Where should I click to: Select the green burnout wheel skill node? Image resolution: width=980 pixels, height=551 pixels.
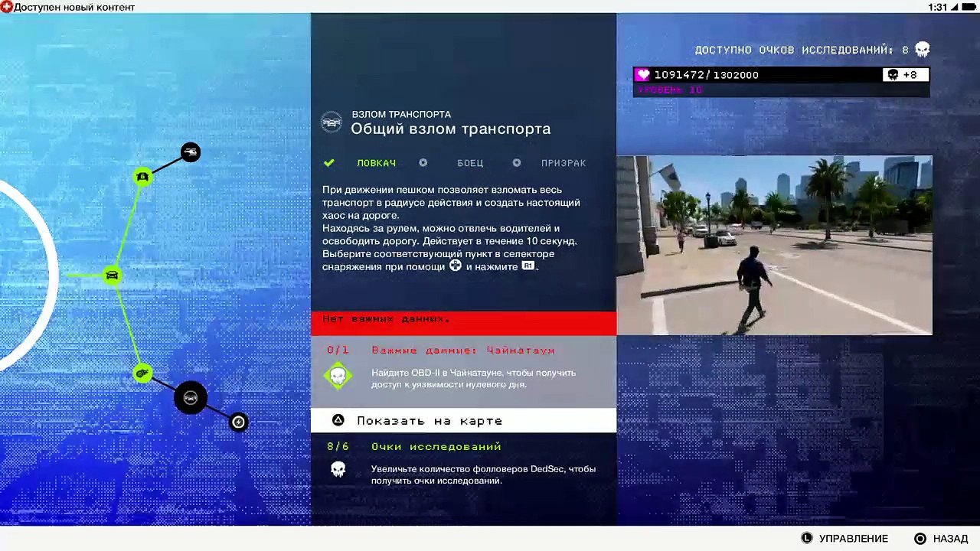[x=142, y=373]
